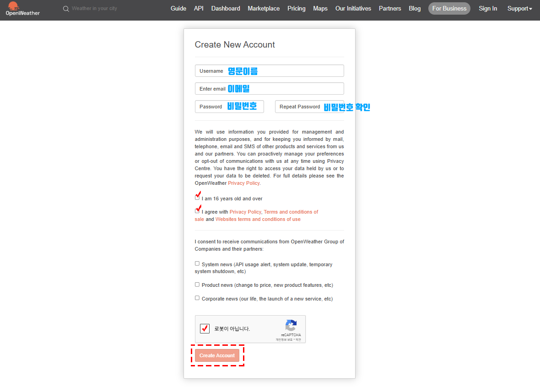Focus the "Weather in your city" search field
Image resolution: width=540 pixels, height=392 pixels.
click(x=94, y=9)
